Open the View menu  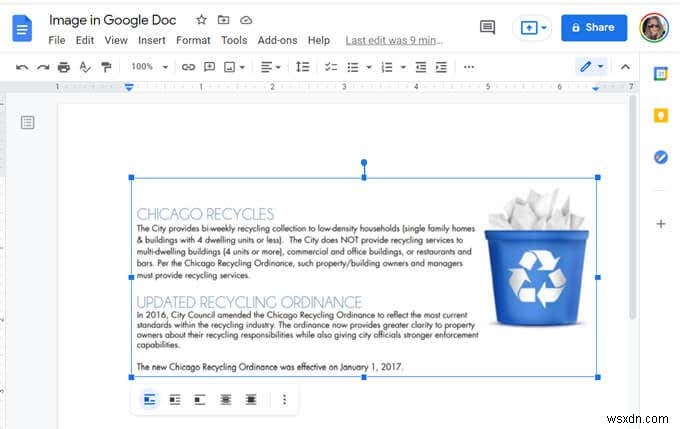[116, 40]
